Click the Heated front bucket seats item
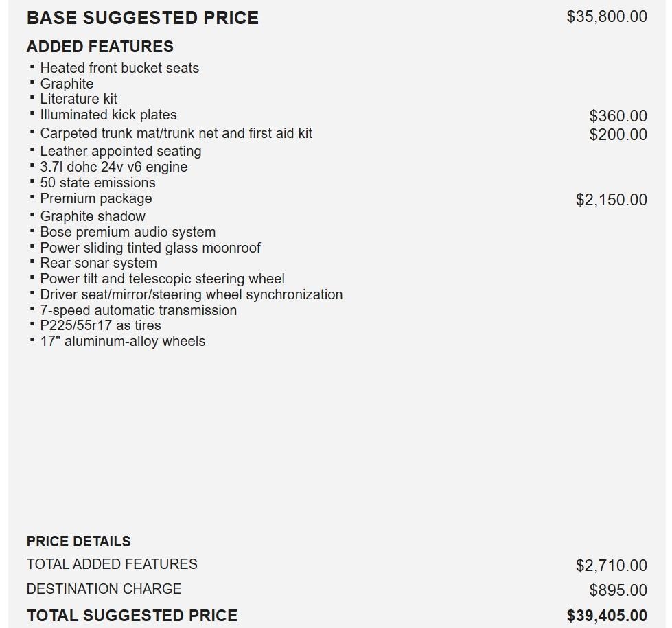 119,68
